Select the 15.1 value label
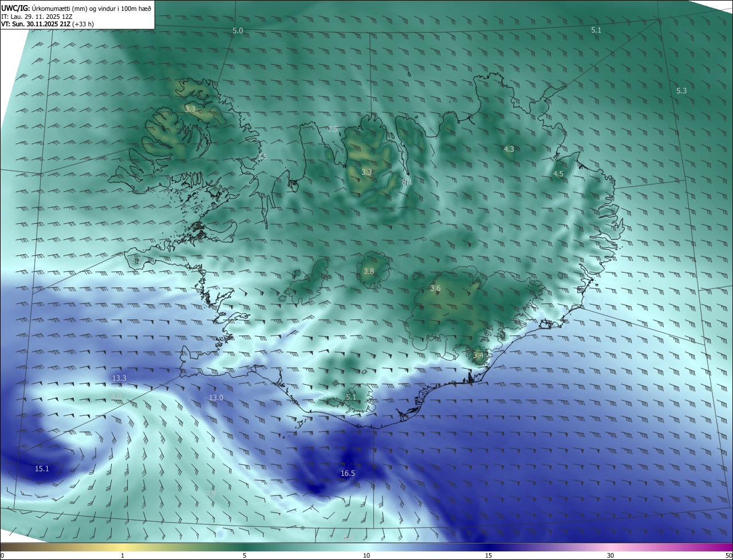 pos(42,468)
